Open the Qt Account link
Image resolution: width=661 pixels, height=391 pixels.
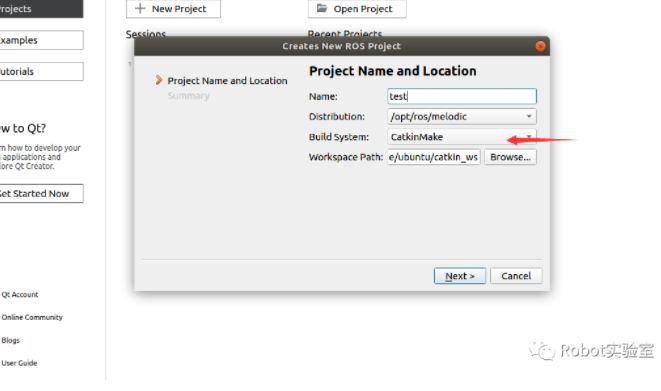click(20, 295)
